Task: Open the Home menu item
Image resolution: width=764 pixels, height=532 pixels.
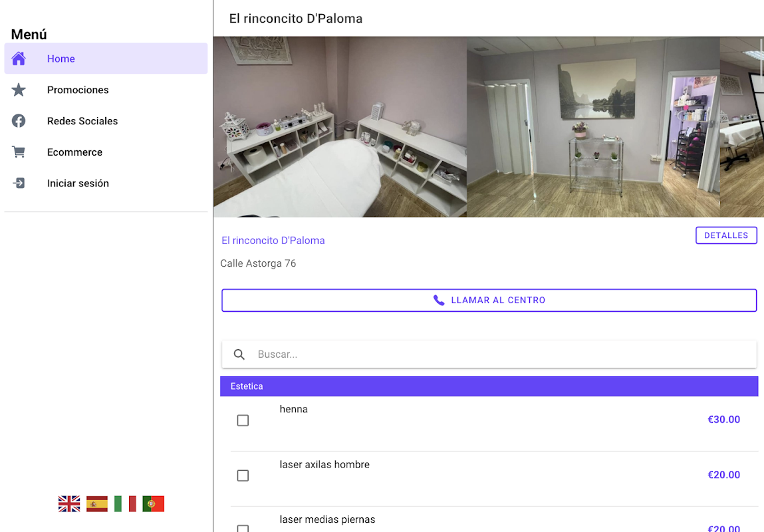Action: 106,59
